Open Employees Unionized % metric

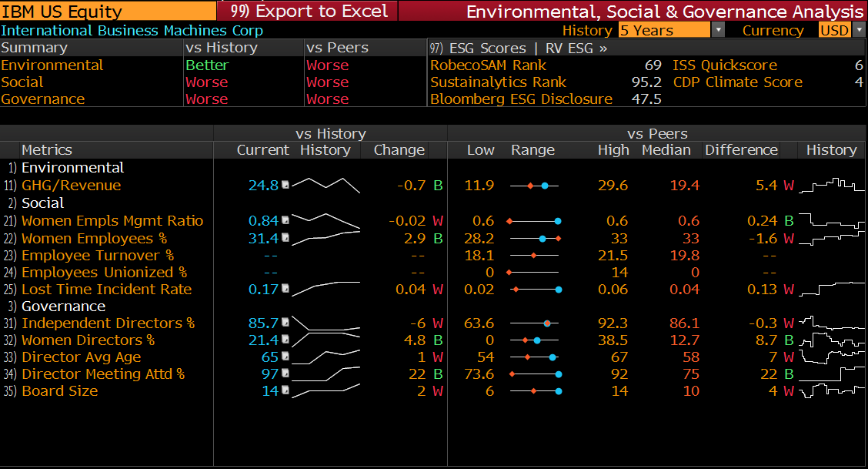[104, 273]
